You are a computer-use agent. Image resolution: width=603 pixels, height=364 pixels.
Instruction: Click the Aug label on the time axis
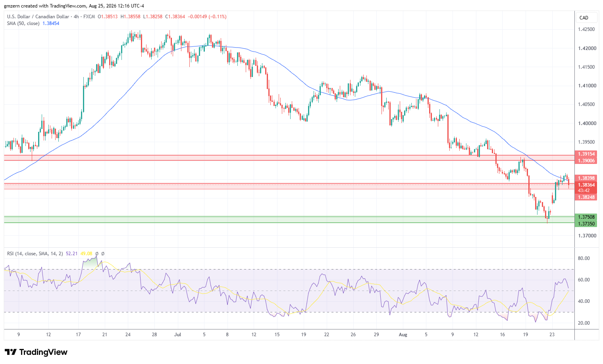[x=403, y=335]
